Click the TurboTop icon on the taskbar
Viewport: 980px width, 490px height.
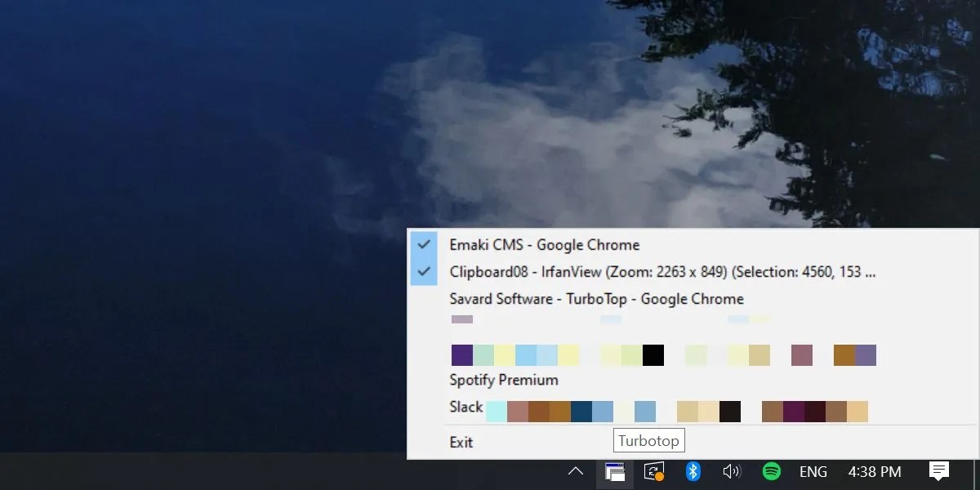[614, 471]
